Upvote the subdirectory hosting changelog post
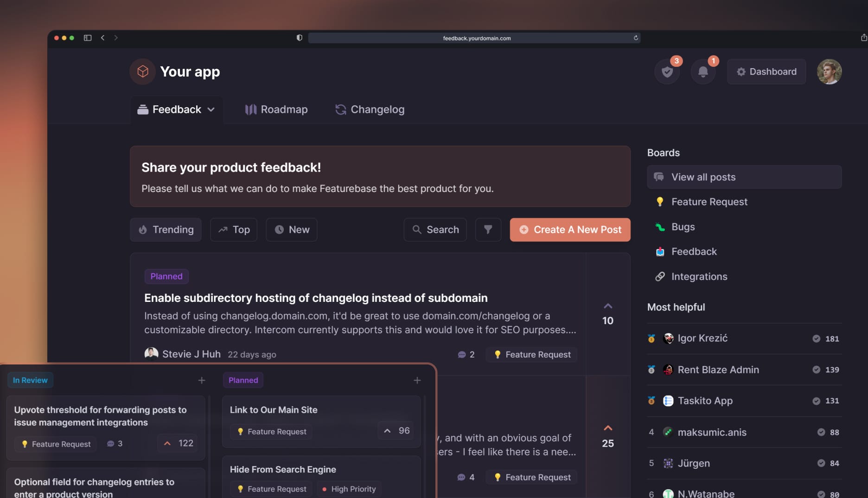Viewport: 868px width, 498px height. [x=608, y=306]
